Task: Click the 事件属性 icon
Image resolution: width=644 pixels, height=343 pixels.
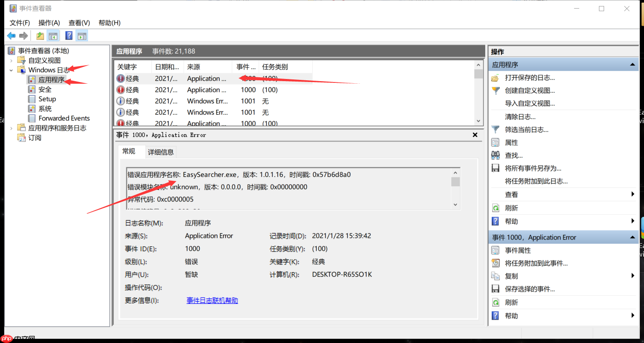Action: pos(496,250)
